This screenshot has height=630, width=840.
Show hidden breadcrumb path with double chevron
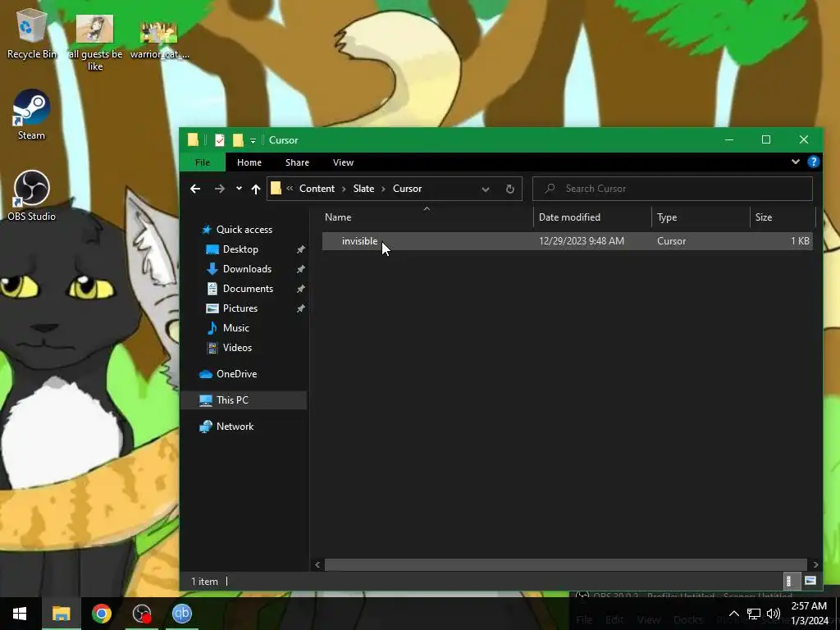pyautogui.click(x=290, y=189)
